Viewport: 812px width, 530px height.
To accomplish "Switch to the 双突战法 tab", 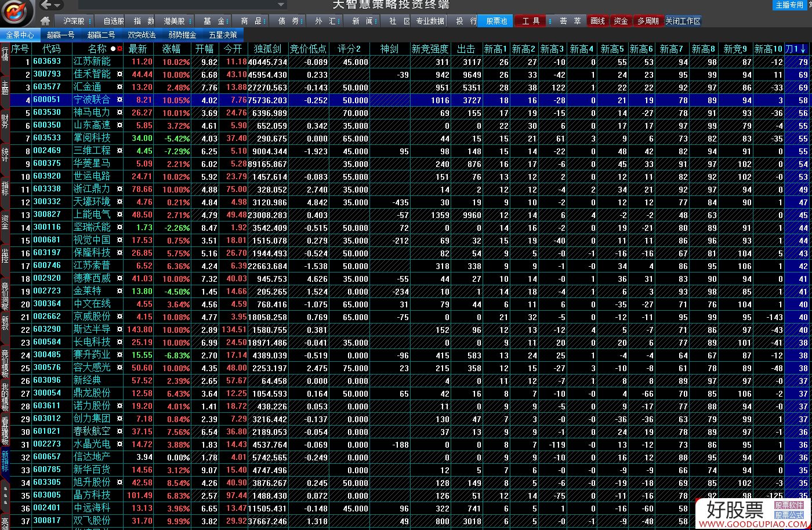I will pos(142,35).
